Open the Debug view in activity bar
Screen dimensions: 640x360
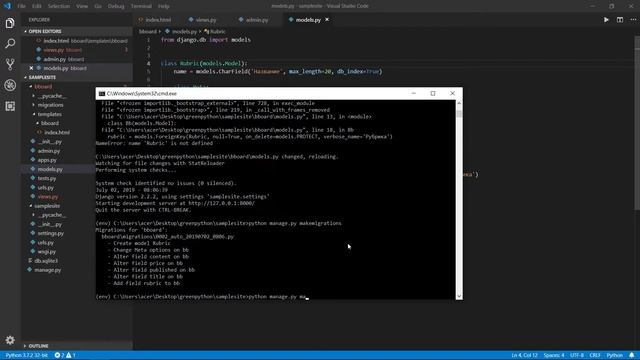(10, 85)
